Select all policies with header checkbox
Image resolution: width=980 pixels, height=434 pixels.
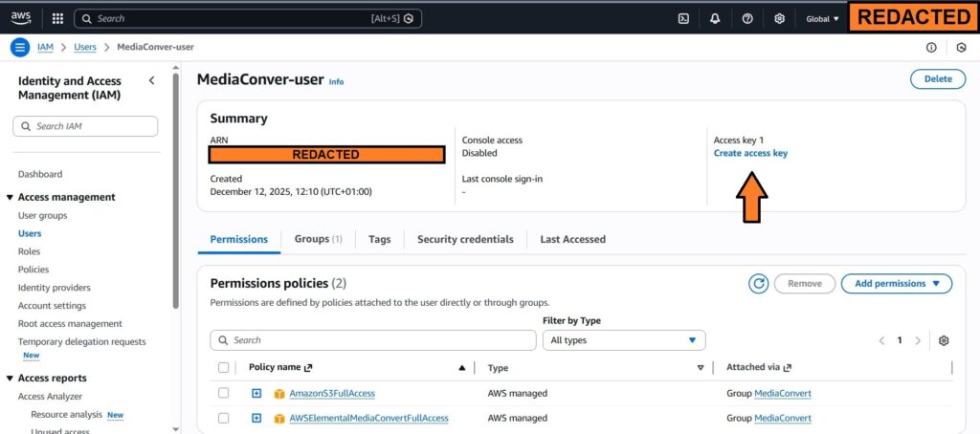point(224,367)
